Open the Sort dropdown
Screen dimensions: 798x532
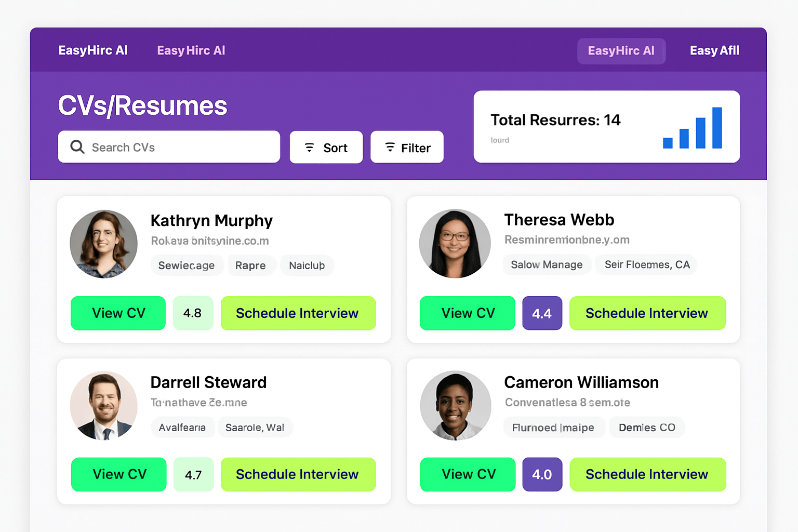click(326, 147)
